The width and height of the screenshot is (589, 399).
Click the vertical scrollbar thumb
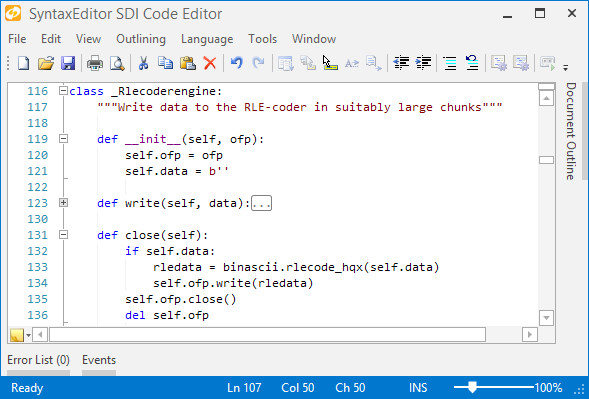coord(547,160)
